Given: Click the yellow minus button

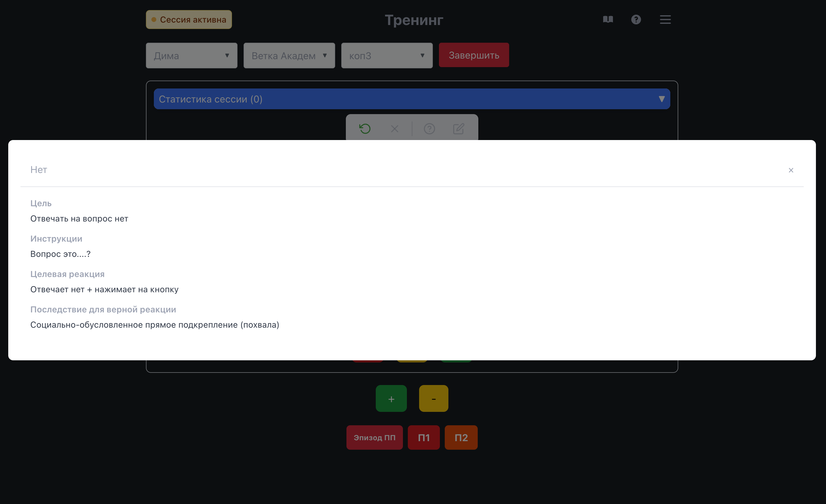Looking at the screenshot, I should pyautogui.click(x=433, y=398).
